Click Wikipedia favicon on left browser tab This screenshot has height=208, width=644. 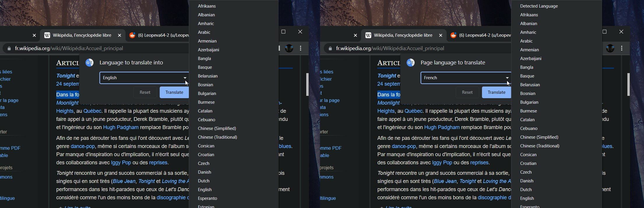click(x=47, y=35)
